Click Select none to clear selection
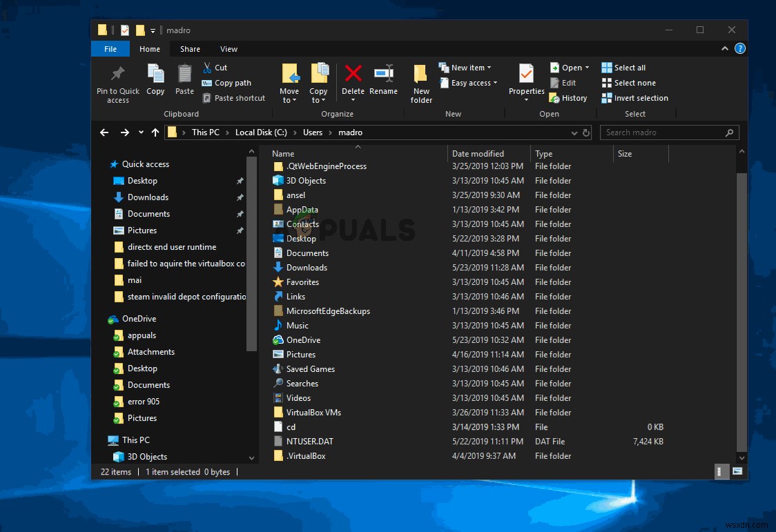Image resolution: width=776 pixels, height=532 pixels. pyautogui.click(x=629, y=82)
